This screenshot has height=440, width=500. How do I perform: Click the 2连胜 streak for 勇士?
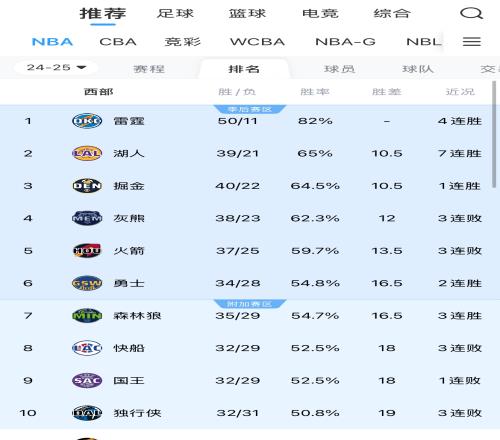click(x=460, y=283)
